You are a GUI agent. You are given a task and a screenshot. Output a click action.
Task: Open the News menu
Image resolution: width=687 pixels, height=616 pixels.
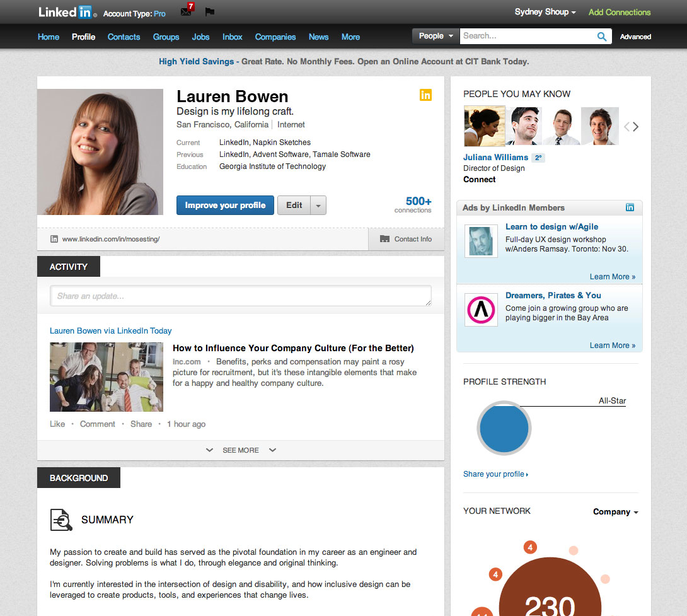click(x=318, y=37)
